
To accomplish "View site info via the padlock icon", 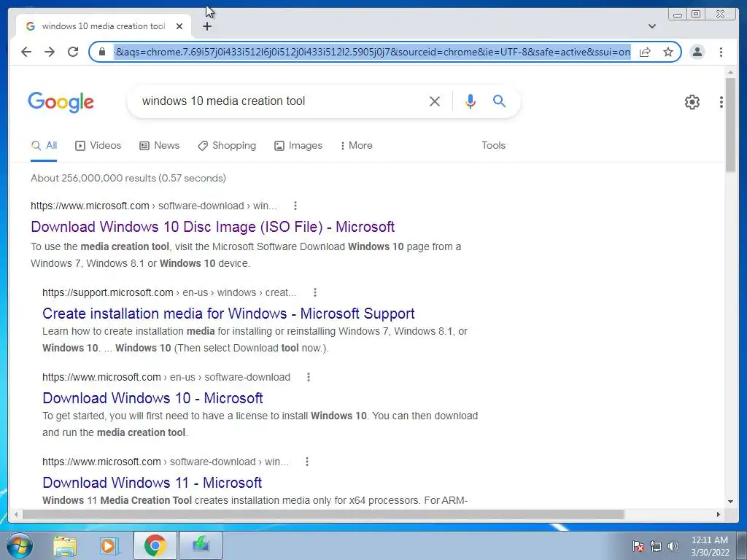I will click(x=102, y=52).
